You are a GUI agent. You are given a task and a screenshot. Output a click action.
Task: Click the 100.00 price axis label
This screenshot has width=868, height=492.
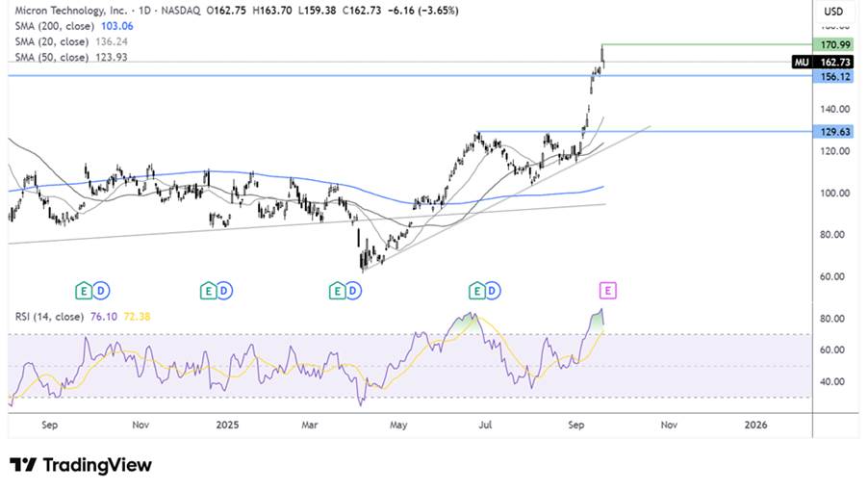click(x=834, y=193)
